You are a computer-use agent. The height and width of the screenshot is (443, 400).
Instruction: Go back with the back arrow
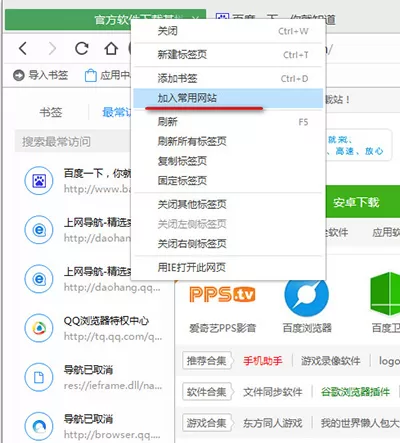pos(23,49)
